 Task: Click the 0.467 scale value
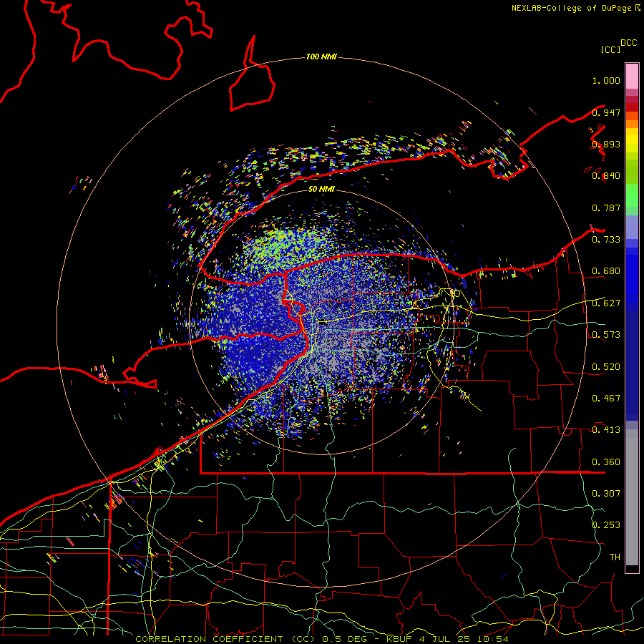point(606,399)
